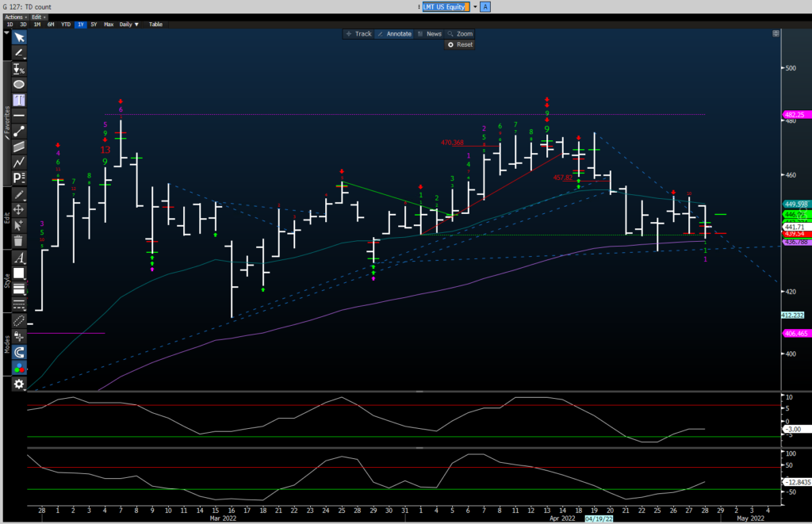Viewport: 812px width, 524px height.
Task: Open the security selector dropdown arrow
Action: pos(475,6)
